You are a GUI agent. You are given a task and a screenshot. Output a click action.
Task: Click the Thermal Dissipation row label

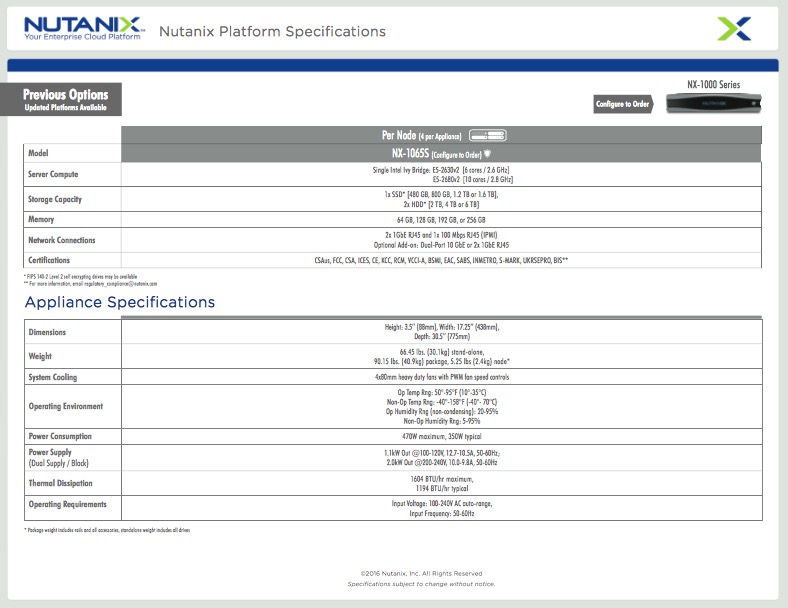click(x=60, y=482)
